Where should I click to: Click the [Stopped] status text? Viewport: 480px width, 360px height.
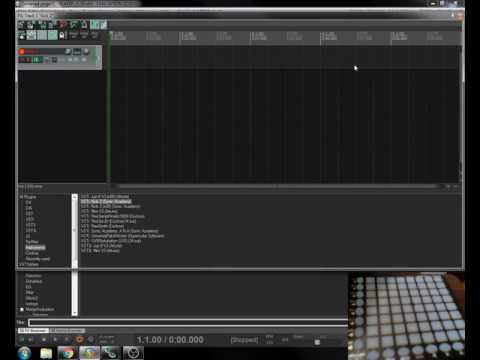tap(244, 340)
